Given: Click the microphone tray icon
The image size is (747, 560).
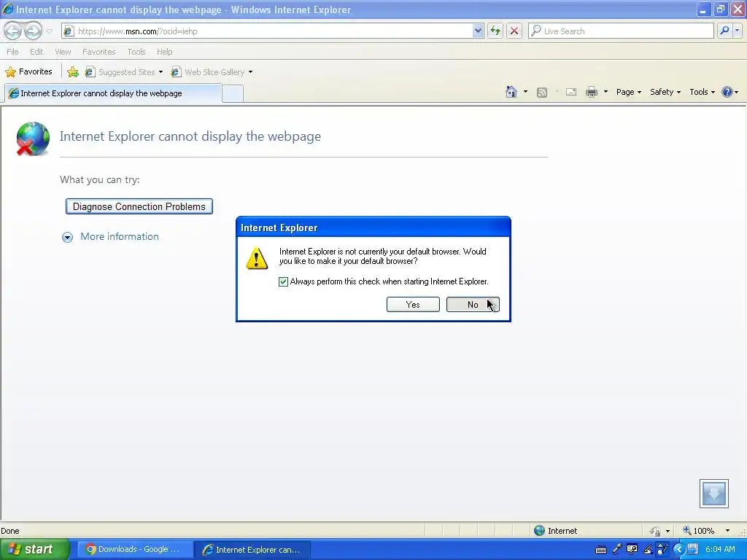Looking at the screenshot, I should 617,550.
